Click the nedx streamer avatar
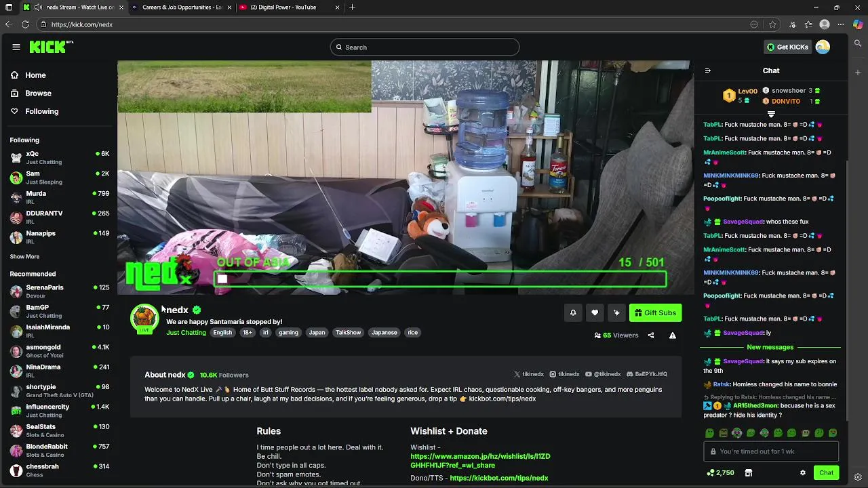Viewport: 868px width, 488px height. coord(144,319)
